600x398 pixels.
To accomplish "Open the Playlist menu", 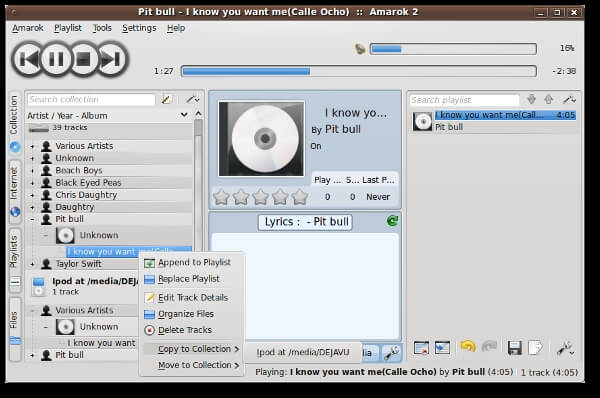I will click(x=68, y=28).
